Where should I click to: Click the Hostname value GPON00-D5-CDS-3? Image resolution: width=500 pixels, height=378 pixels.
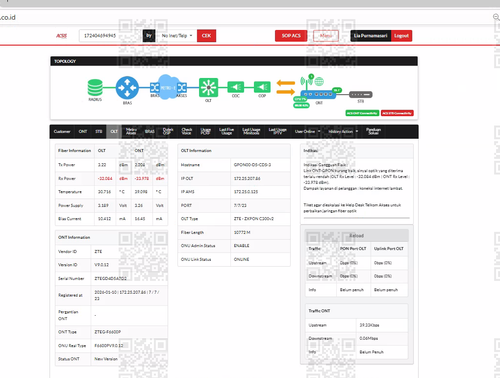pos(252,165)
